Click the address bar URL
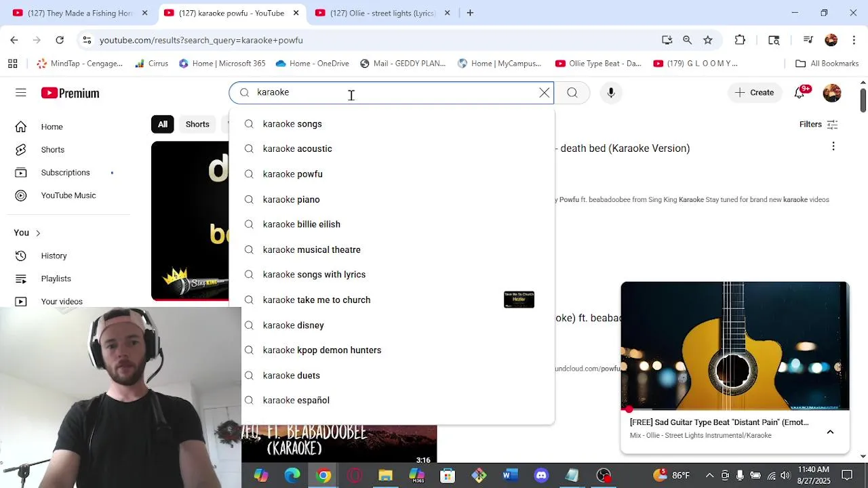868x488 pixels. 201,40
